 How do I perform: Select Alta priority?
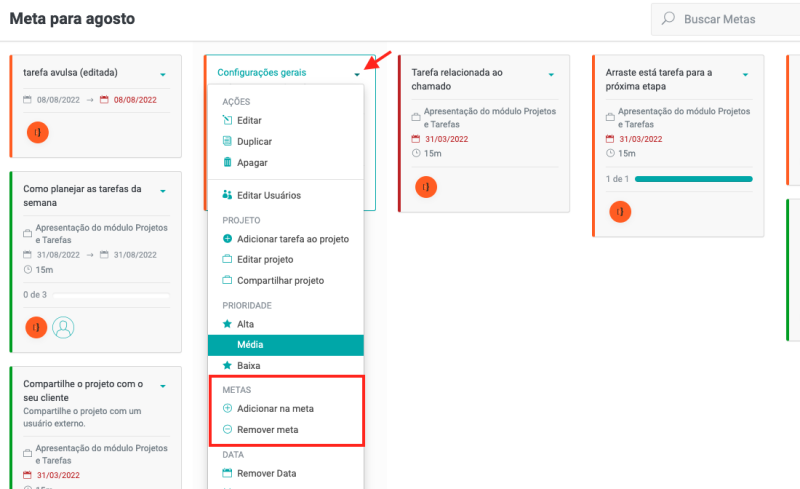245,324
